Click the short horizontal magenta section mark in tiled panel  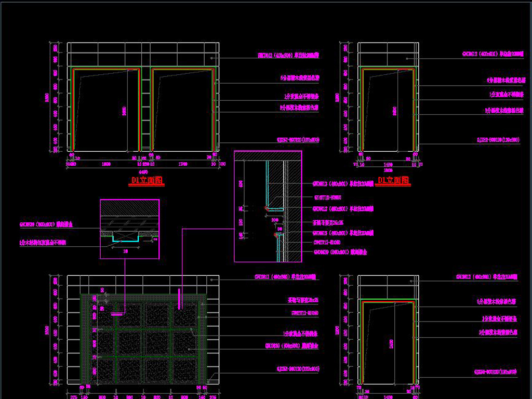(x=117, y=314)
